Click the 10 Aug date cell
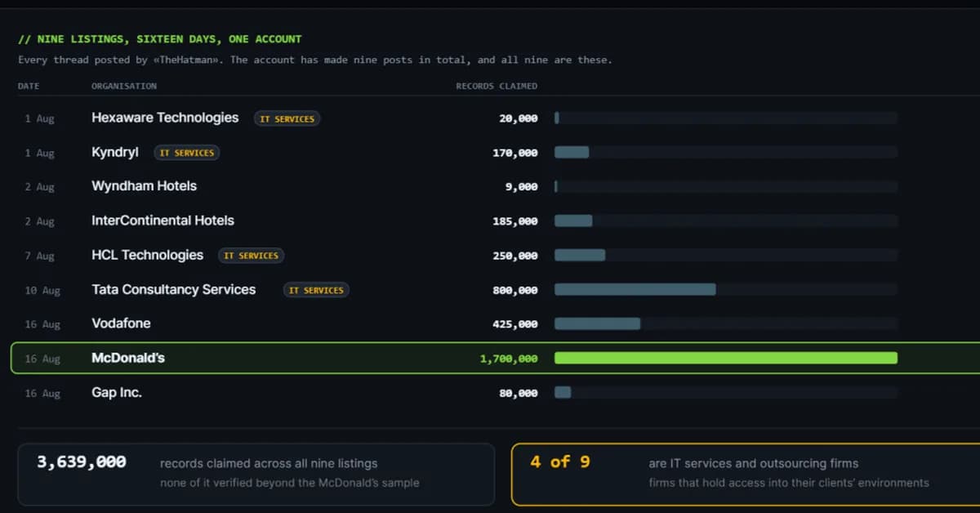 pyautogui.click(x=42, y=290)
